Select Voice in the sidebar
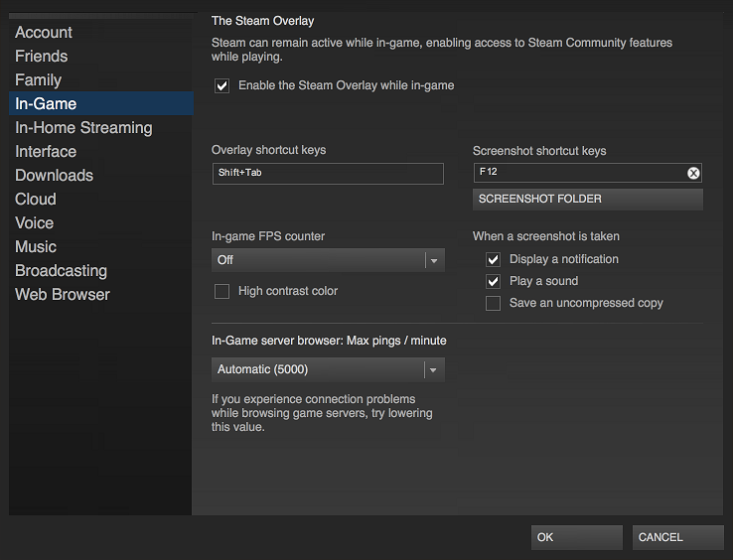This screenshot has height=560, width=733. tap(35, 223)
